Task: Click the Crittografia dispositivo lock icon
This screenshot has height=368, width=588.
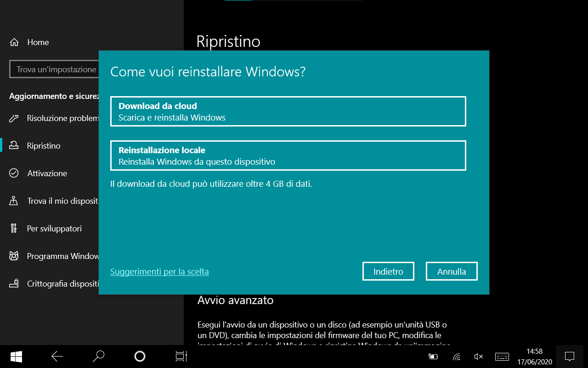Action: click(x=14, y=284)
